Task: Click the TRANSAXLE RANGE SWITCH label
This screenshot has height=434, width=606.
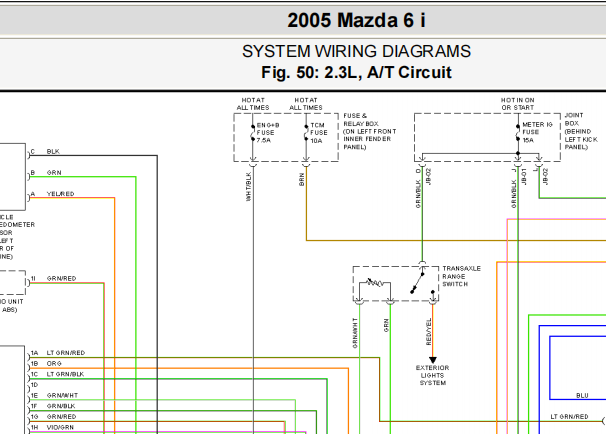Action: [461, 276]
